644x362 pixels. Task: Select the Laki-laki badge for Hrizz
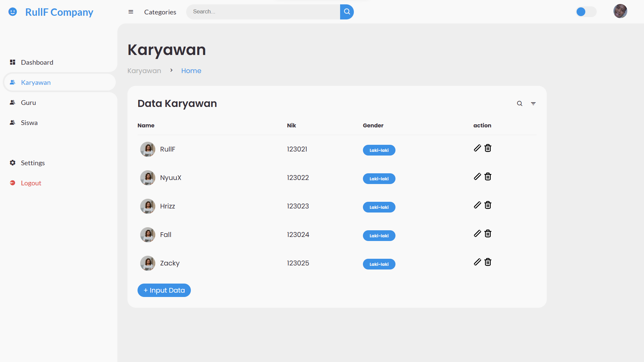click(379, 207)
